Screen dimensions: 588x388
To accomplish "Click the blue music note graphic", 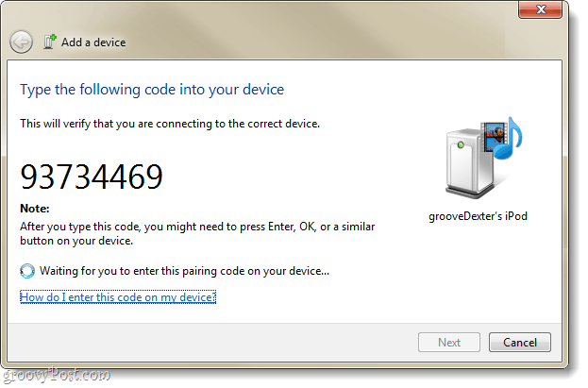I will (x=509, y=138).
